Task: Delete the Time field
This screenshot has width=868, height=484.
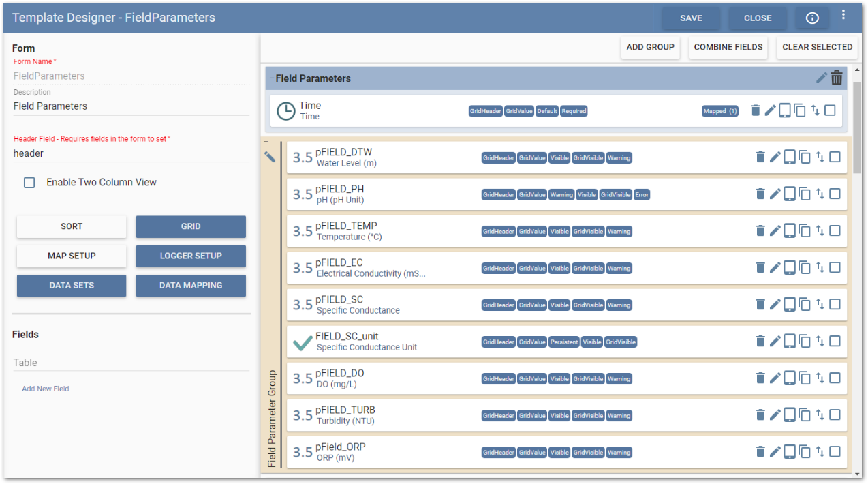Action: pyautogui.click(x=756, y=110)
